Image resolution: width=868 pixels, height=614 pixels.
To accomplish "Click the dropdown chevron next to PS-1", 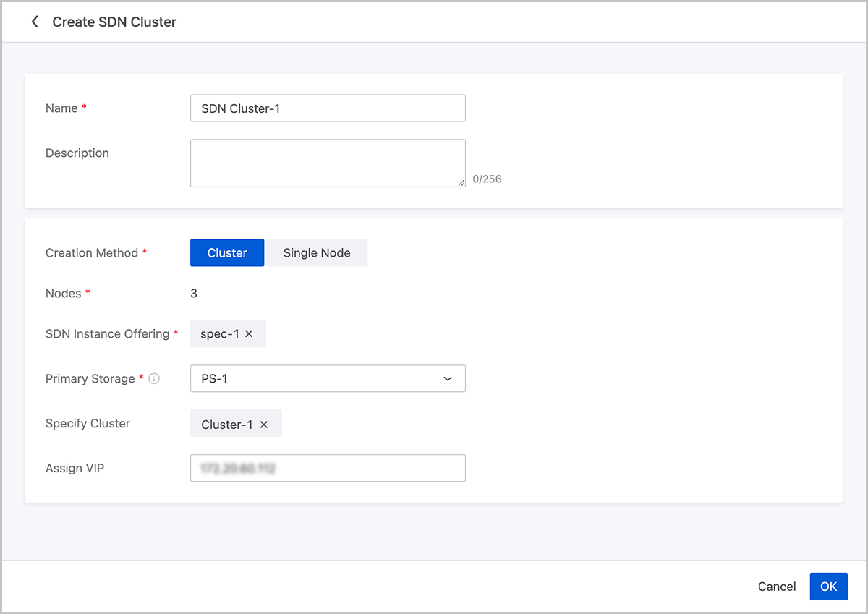I will point(448,379).
